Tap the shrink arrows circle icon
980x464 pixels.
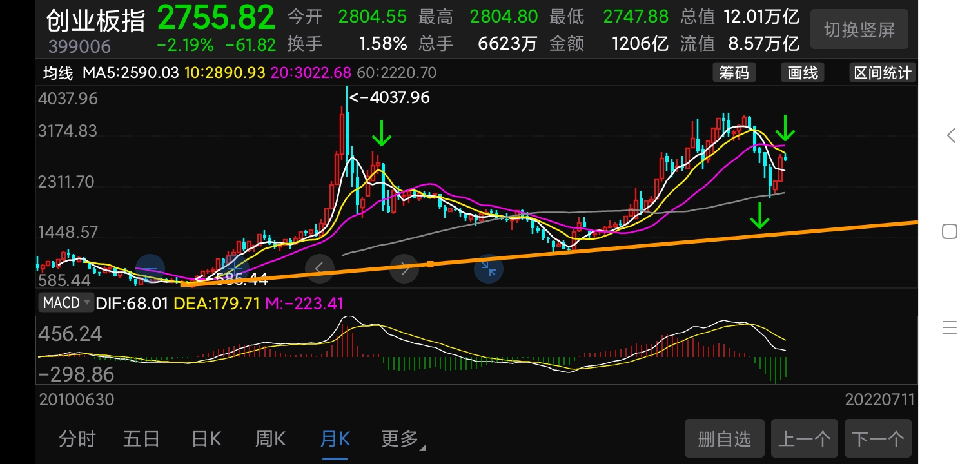pyautogui.click(x=489, y=269)
